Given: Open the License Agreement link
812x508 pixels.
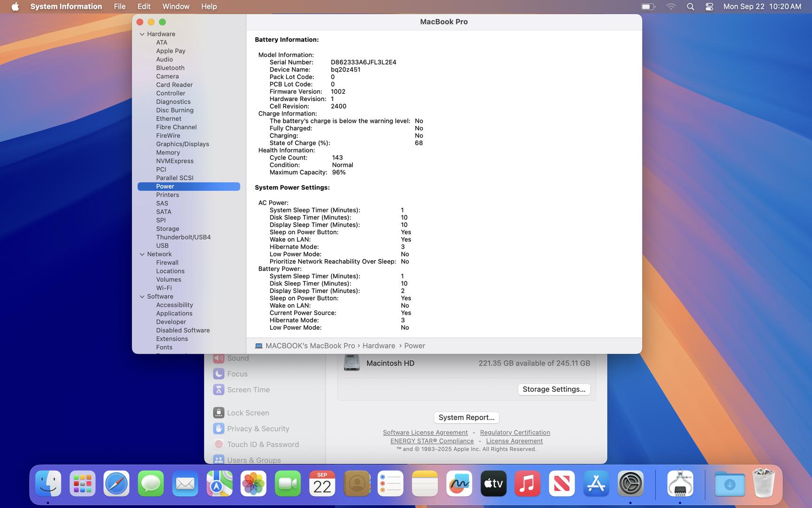Looking at the screenshot, I should pyautogui.click(x=515, y=441).
